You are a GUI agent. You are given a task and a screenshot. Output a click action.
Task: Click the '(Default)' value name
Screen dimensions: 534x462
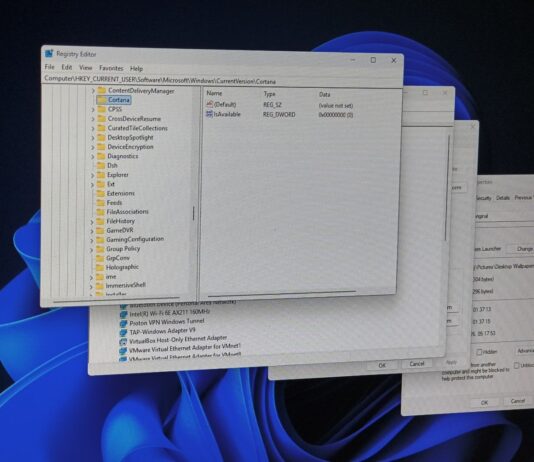point(225,104)
